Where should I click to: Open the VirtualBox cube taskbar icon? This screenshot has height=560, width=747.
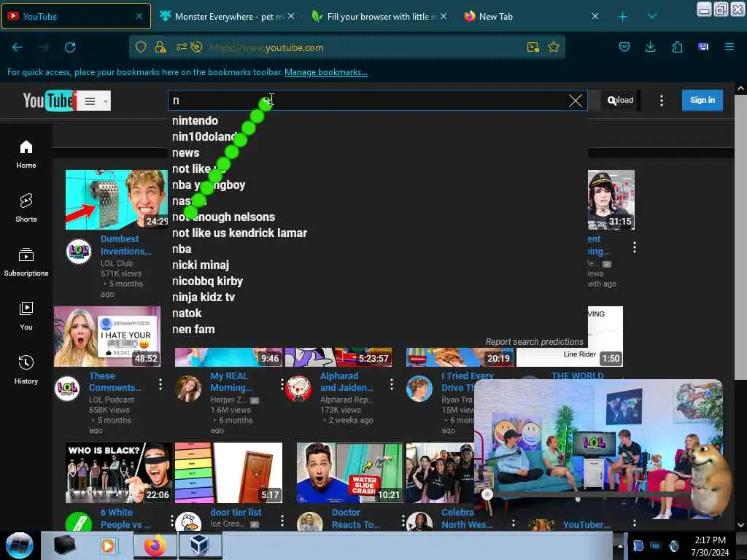pyautogui.click(x=200, y=545)
